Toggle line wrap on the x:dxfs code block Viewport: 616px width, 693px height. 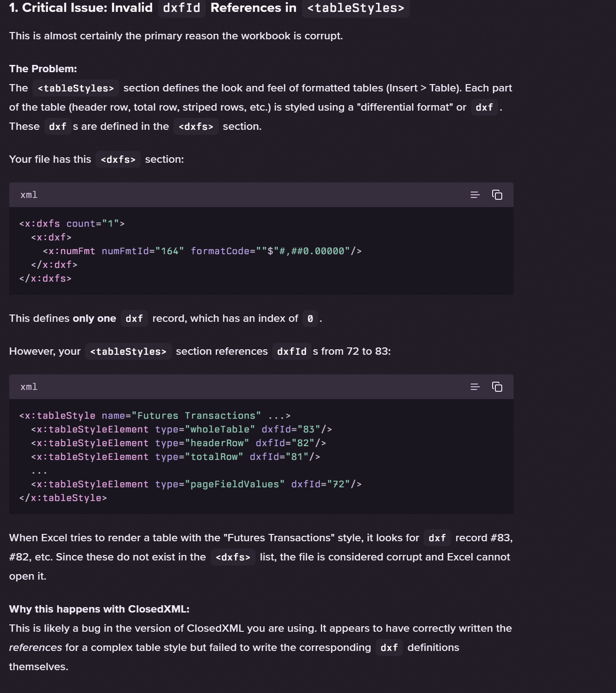pos(475,195)
